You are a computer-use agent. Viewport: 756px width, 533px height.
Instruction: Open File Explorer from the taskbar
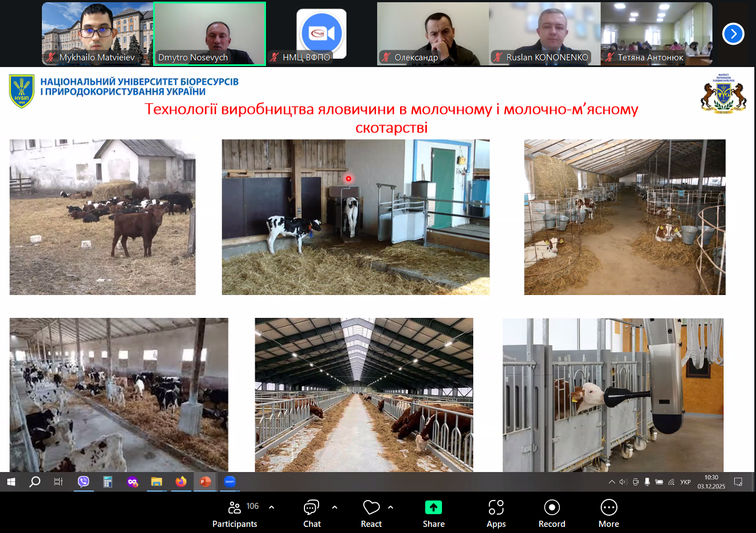pyautogui.click(x=156, y=482)
